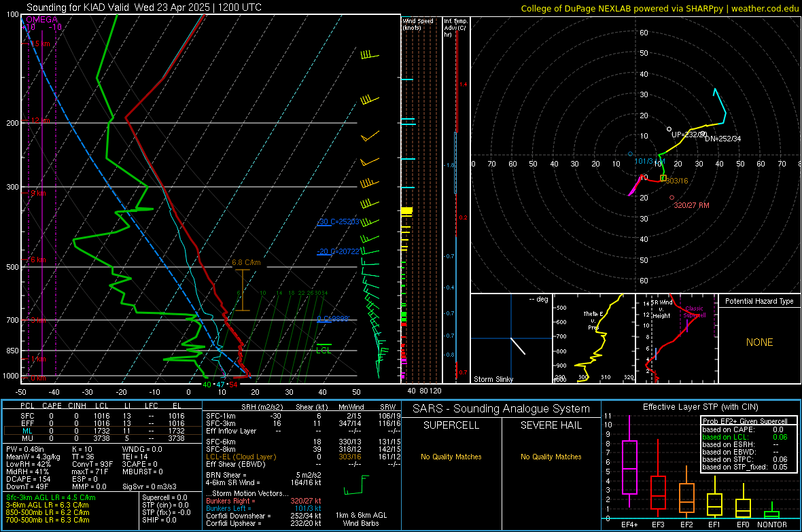The image size is (802, 532).
Task: Click the magenta EF4+ box plot
Action: (629, 462)
